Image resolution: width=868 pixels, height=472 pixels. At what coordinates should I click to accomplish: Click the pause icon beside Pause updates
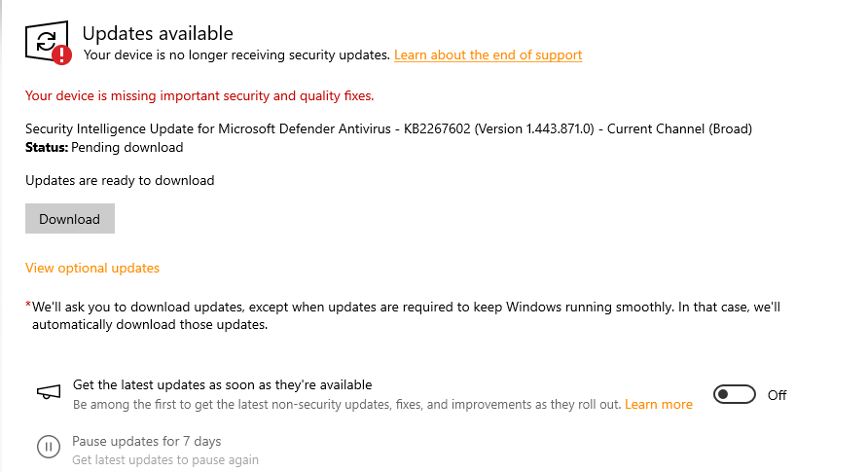(x=49, y=448)
